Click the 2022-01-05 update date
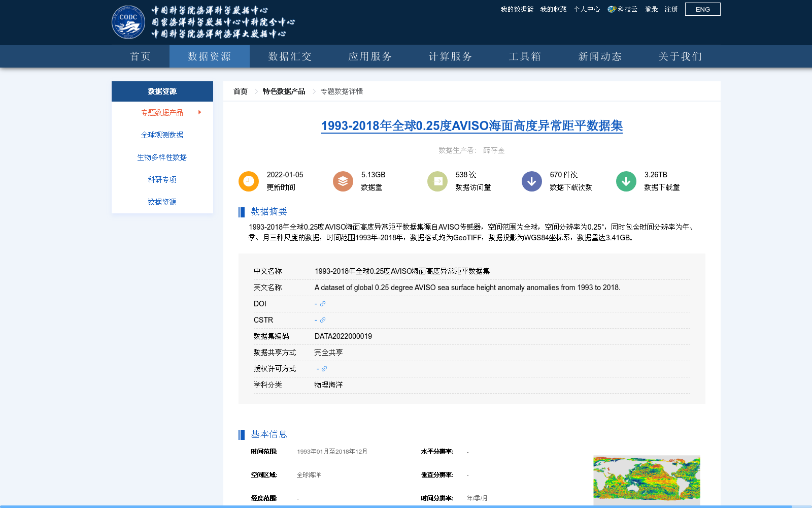 point(285,175)
